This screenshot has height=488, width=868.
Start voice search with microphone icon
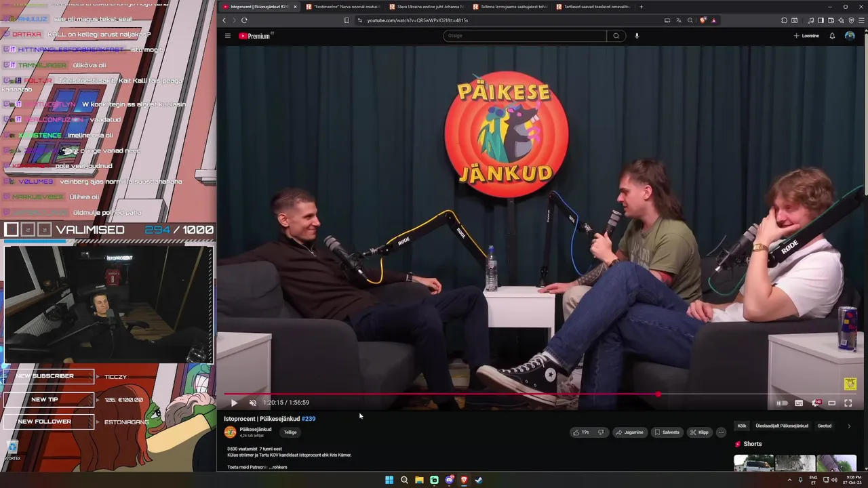637,36
